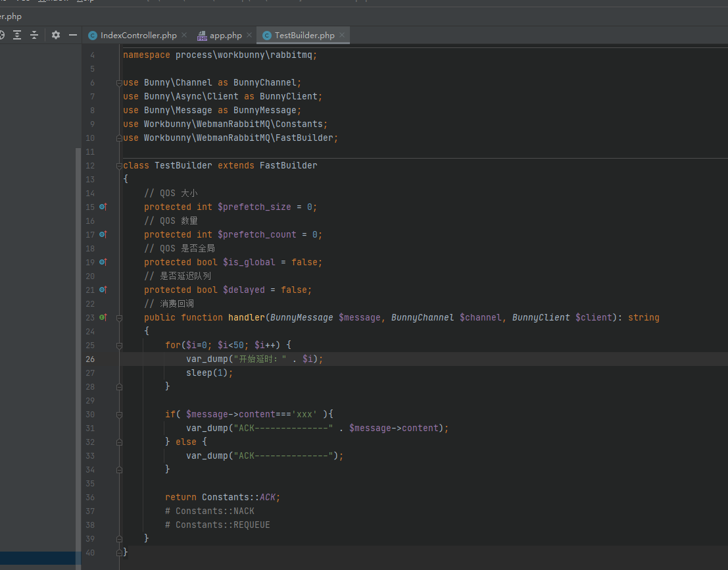Fold the if block at line 30
The image size is (728, 570).
[119, 415]
